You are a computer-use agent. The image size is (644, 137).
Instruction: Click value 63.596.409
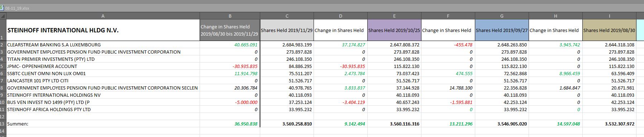(623, 73)
